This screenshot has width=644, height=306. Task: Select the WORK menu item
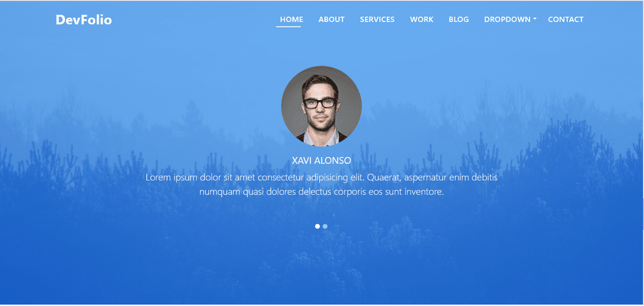coord(422,20)
